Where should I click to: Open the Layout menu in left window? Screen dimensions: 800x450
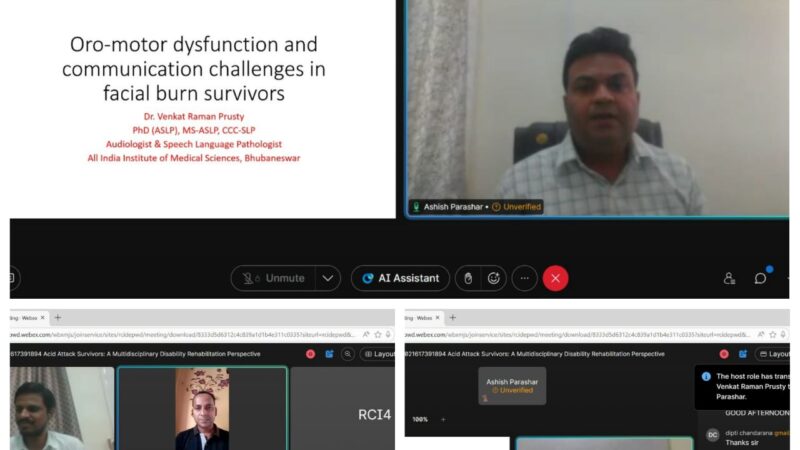[x=378, y=354]
